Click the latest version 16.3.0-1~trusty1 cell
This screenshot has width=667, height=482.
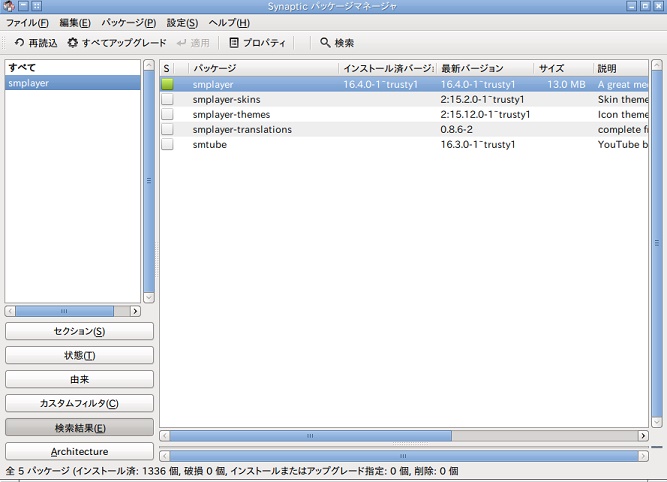point(478,145)
